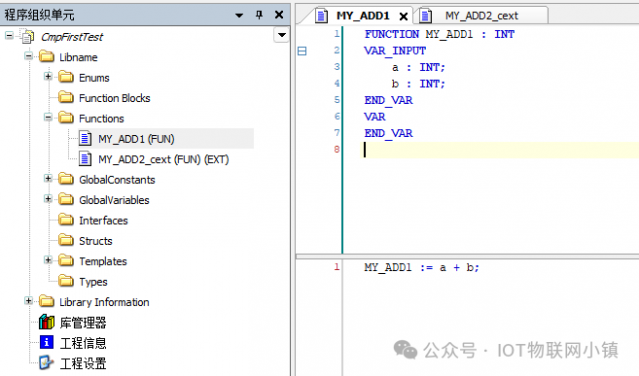Close the MY_ADD1 editor tab
Screen dimensions: 639x376
403,16
